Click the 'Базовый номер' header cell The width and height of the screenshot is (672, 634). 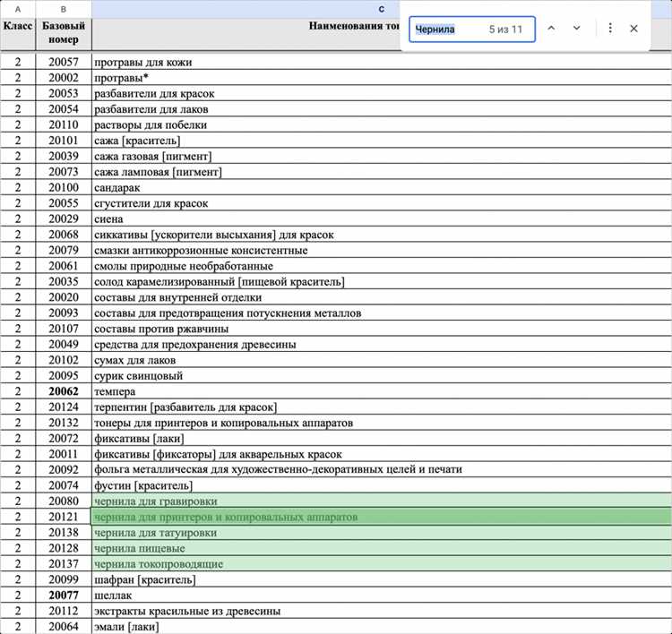(x=64, y=33)
